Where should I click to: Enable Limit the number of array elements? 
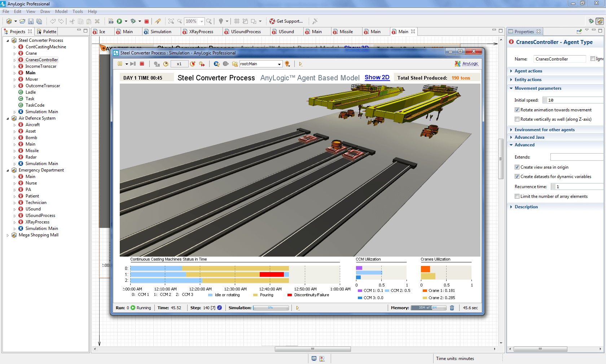tap(517, 196)
